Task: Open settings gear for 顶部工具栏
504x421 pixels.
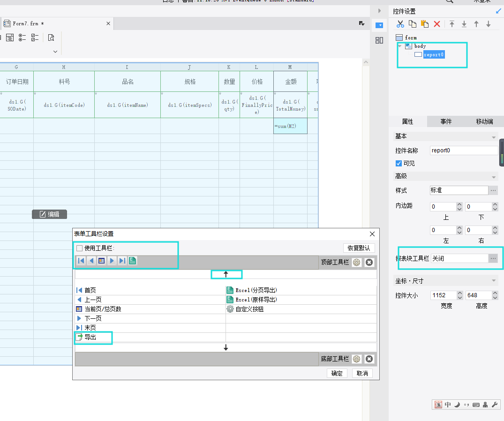Action: click(356, 262)
